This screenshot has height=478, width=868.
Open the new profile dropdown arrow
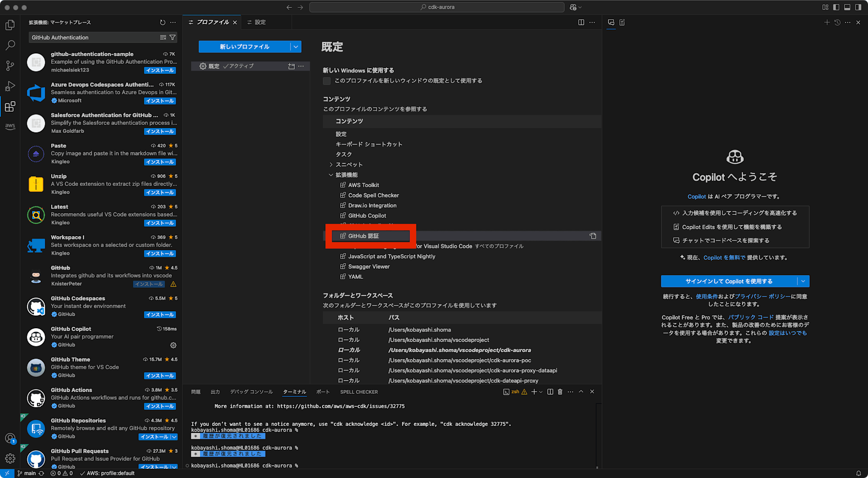[x=296, y=47]
